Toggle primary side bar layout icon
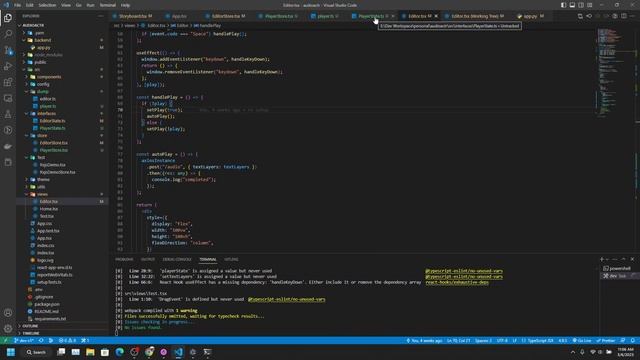 563,5
